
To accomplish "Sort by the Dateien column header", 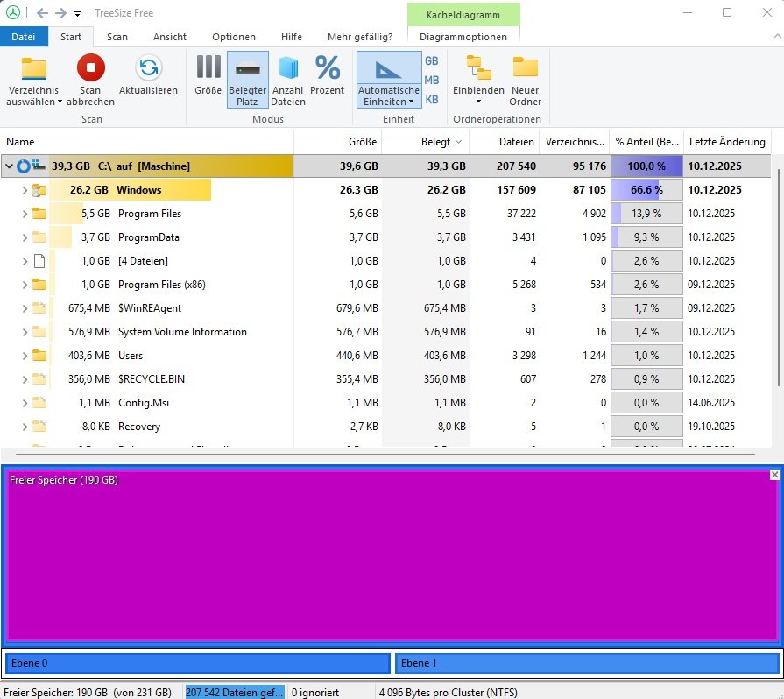I will (x=505, y=142).
